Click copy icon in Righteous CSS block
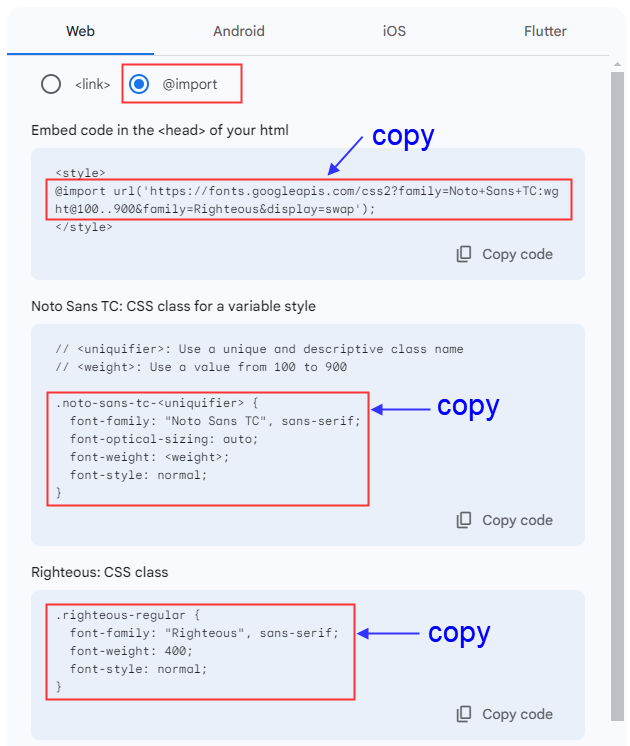 464,714
